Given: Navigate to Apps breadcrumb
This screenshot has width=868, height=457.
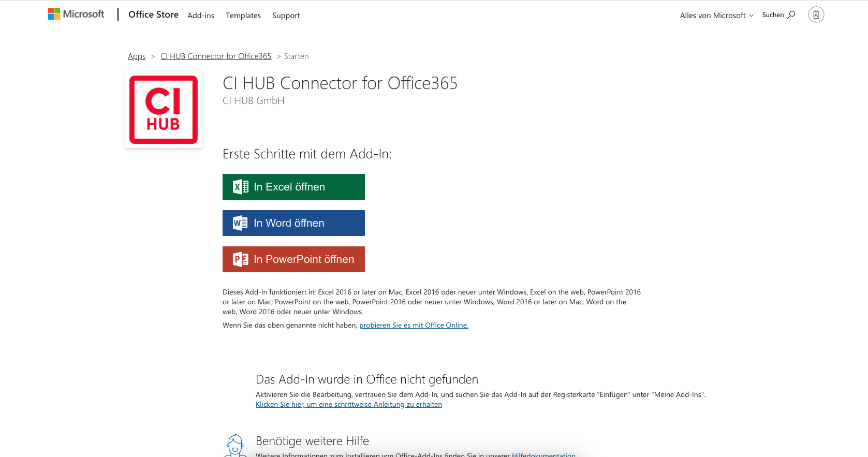Looking at the screenshot, I should click(x=137, y=56).
